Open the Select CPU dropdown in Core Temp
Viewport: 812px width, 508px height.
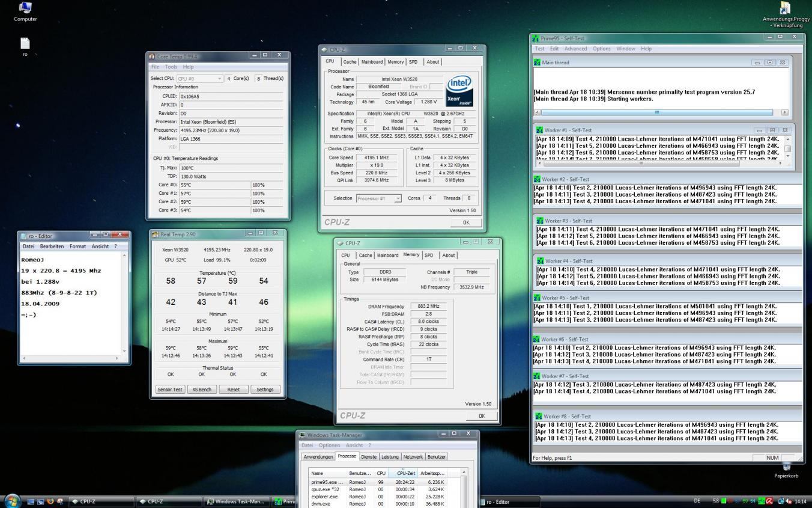click(x=199, y=78)
